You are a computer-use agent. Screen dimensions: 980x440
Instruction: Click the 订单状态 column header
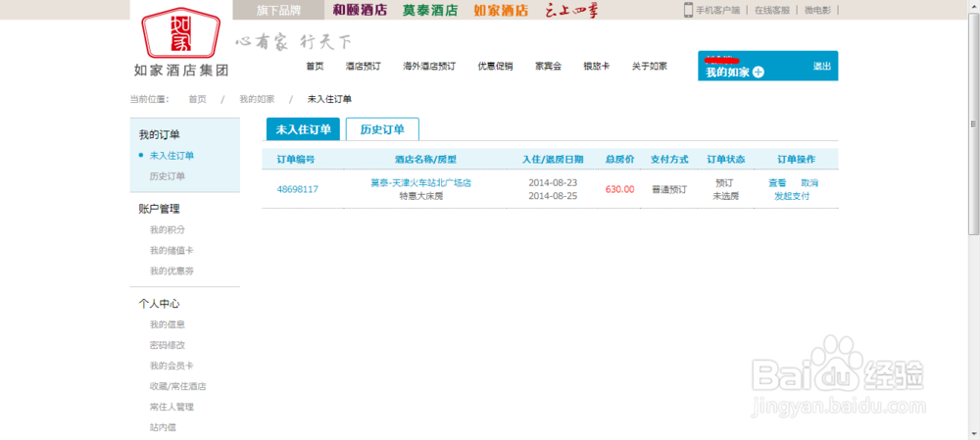[725, 160]
